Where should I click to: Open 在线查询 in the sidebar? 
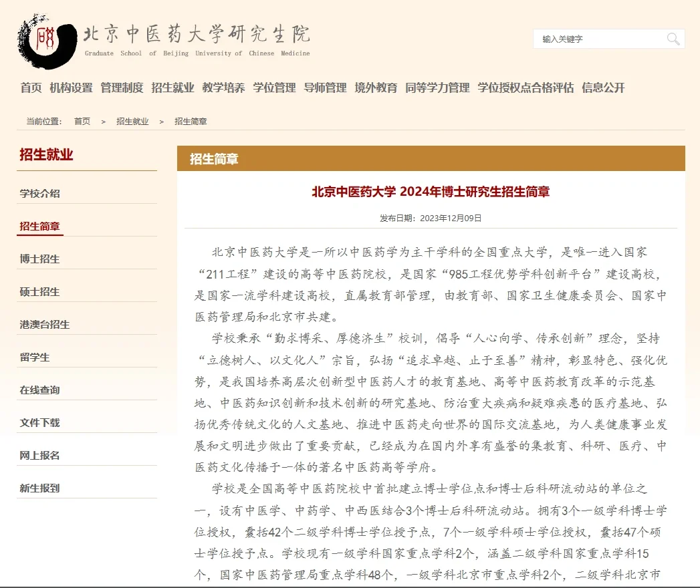tap(39, 390)
